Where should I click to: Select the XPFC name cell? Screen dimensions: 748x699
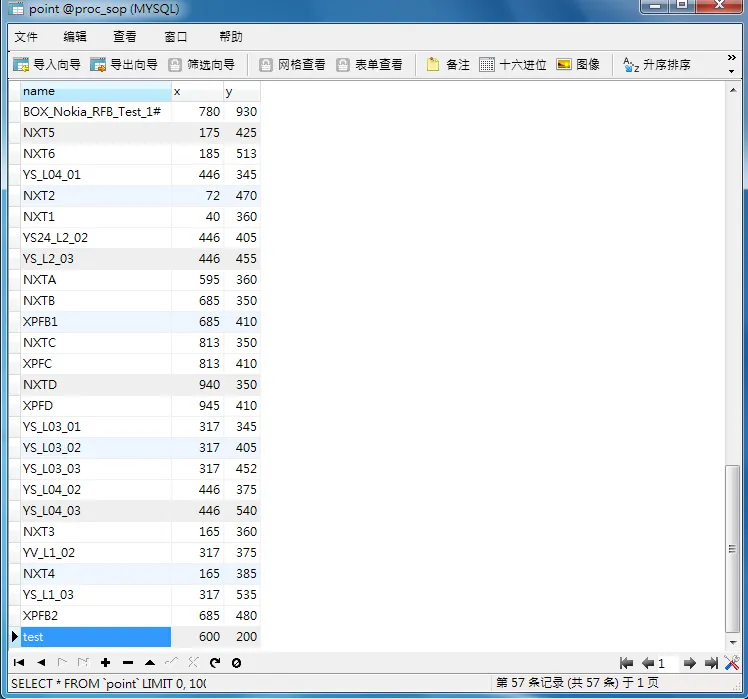click(96, 364)
